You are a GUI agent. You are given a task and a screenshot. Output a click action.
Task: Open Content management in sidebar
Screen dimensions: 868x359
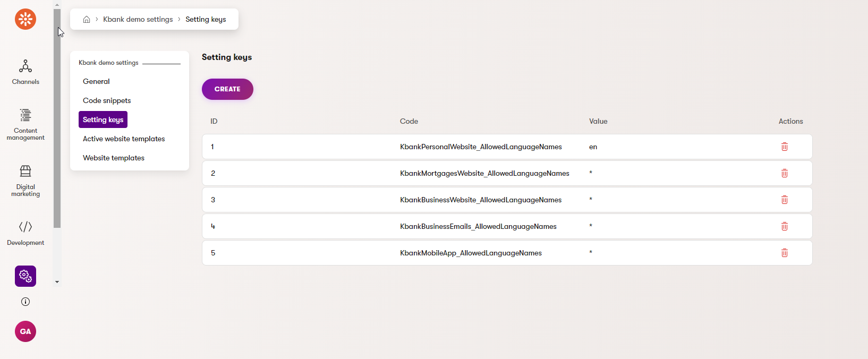25,124
